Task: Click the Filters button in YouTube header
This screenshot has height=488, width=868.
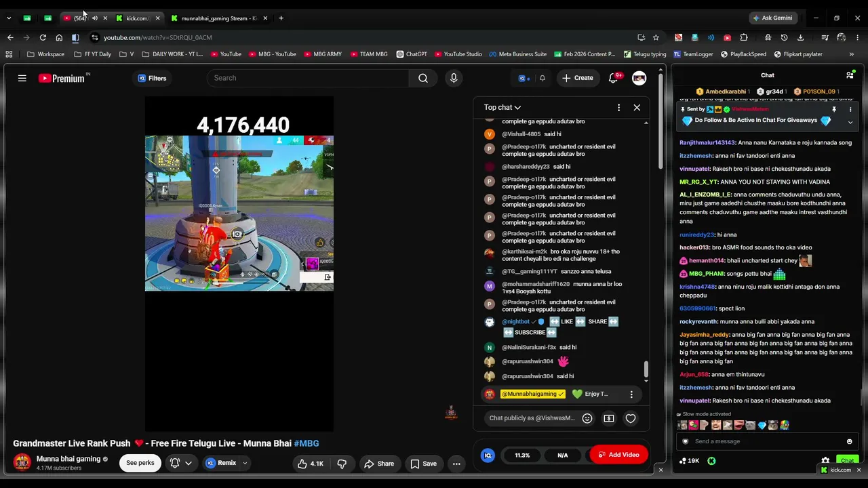Action: tap(152, 78)
